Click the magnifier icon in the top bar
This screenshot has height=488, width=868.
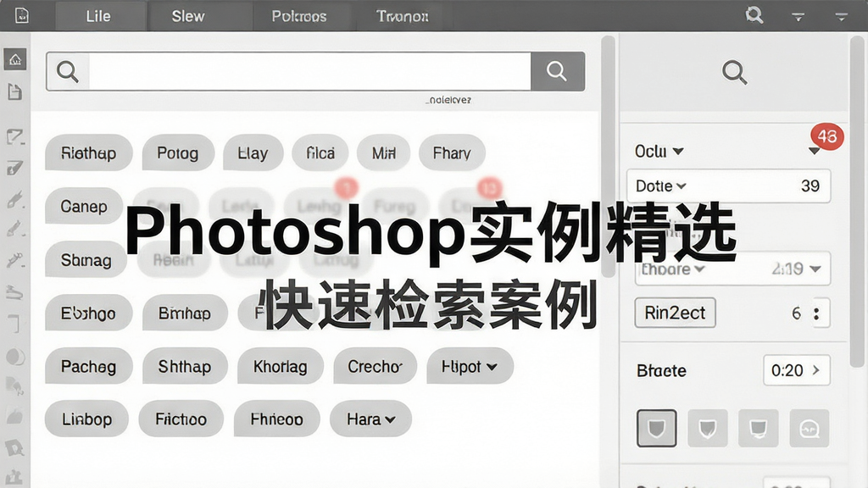click(x=754, y=15)
